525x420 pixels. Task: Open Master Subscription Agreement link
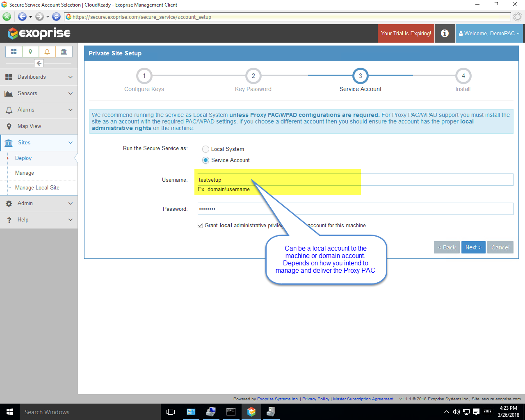click(x=363, y=399)
